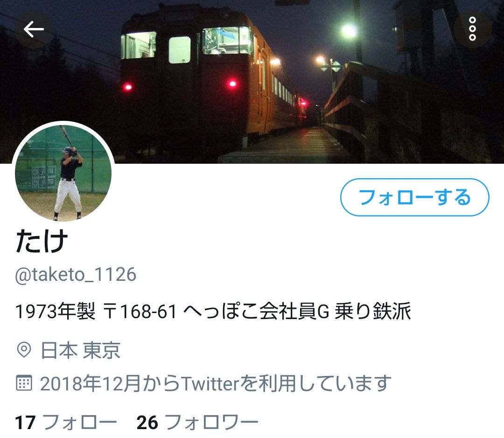
Task: Click the 日本 東京 location text
Action: tap(81, 350)
